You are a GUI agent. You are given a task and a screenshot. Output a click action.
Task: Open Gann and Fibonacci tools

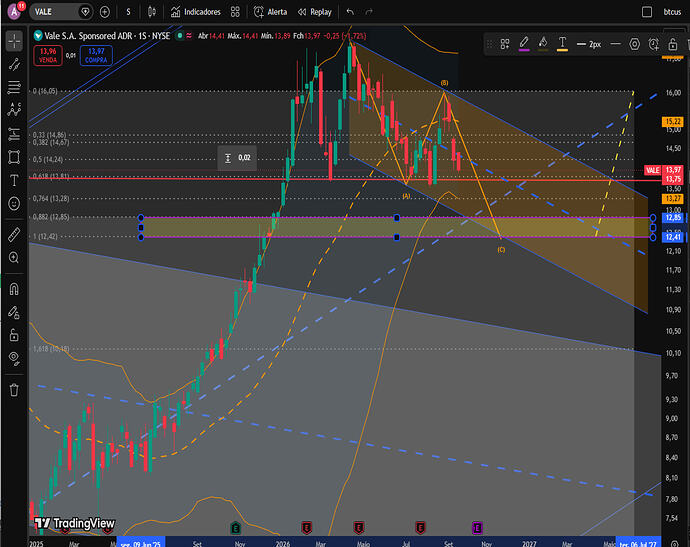[14, 87]
